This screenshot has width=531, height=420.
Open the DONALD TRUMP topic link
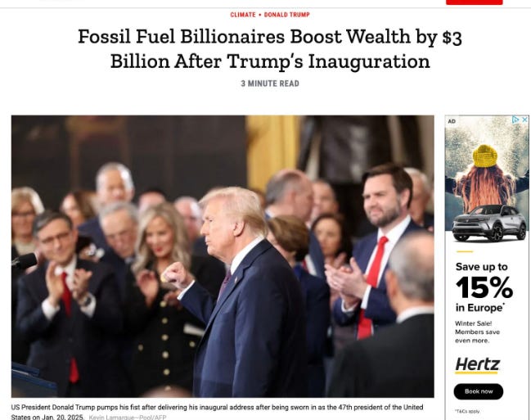click(x=286, y=15)
